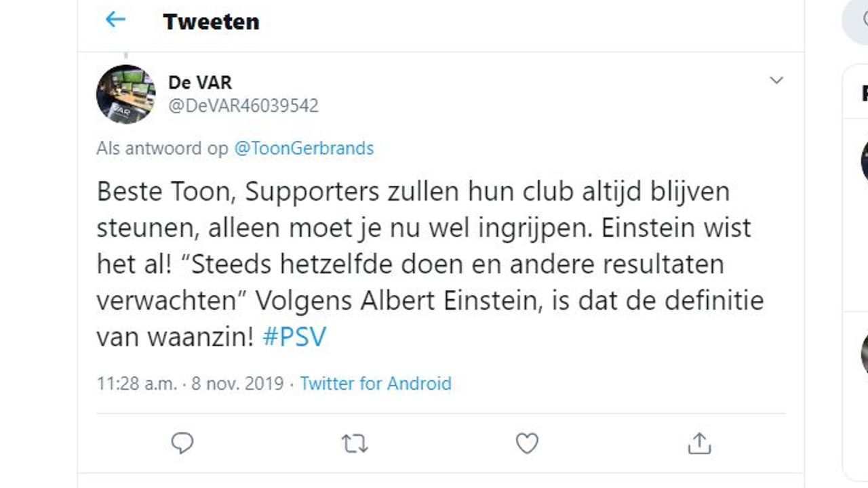Click the De VAR display name
Image resolution: width=868 pixels, height=488 pixels.
click(200, 83)
